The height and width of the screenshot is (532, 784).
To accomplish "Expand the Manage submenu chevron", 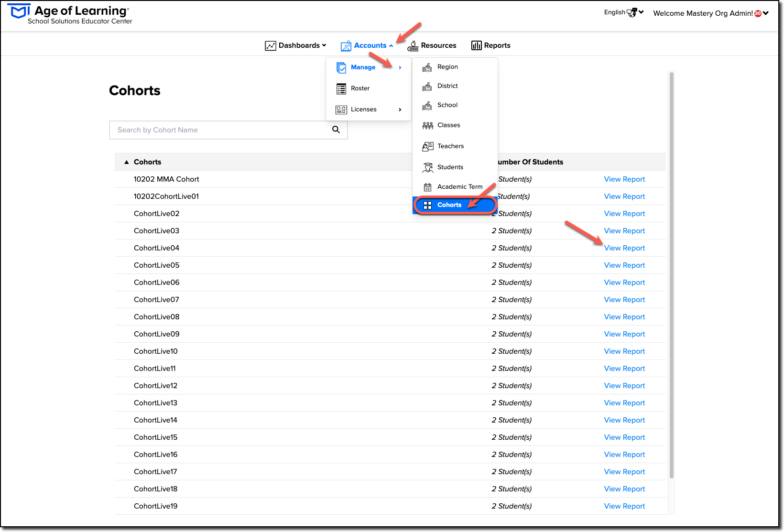I will [x=400, y=68].
